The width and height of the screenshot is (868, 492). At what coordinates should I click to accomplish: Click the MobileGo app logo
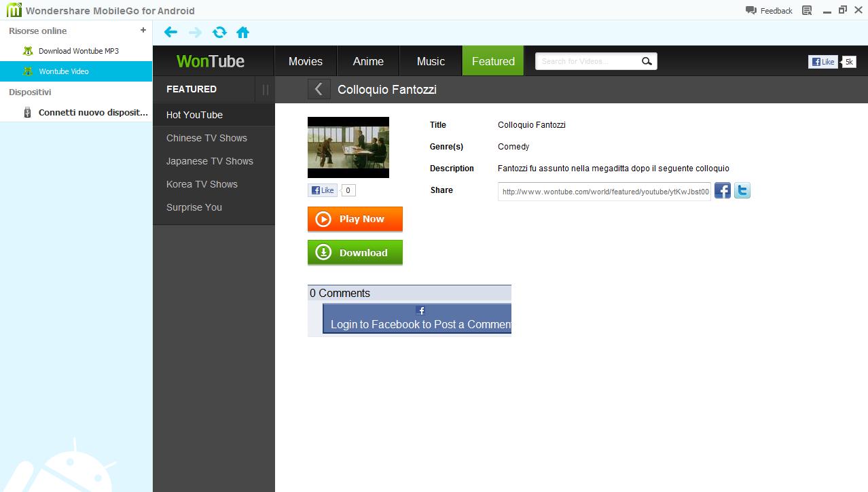(14, 10)
